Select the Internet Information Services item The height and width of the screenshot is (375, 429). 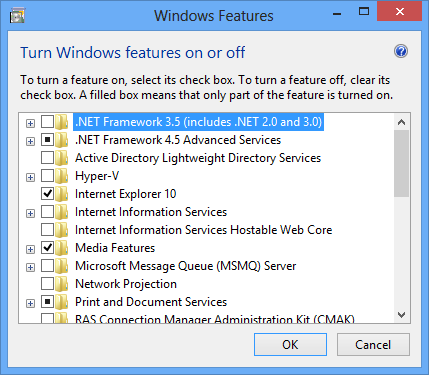(151, 212)
